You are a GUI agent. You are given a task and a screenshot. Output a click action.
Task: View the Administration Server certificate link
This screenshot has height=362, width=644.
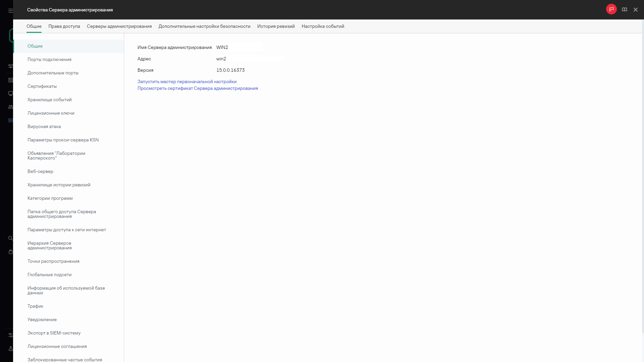(x=198, y=88)
